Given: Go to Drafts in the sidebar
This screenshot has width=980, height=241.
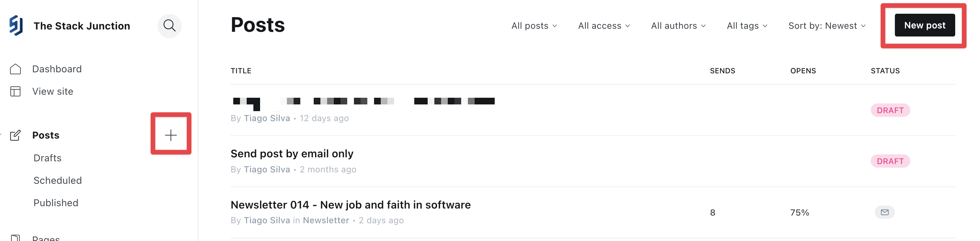Looking at the screenshot, I should coord(48,158).
